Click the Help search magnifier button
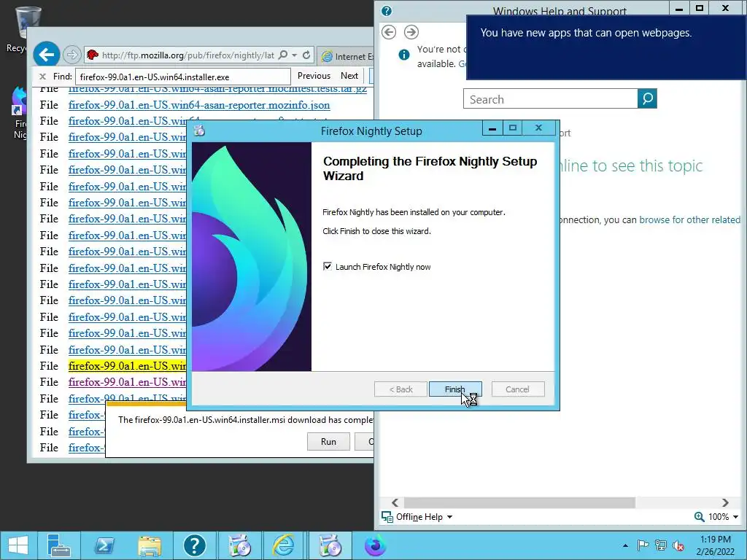747x560 pixels. point(647,98)
